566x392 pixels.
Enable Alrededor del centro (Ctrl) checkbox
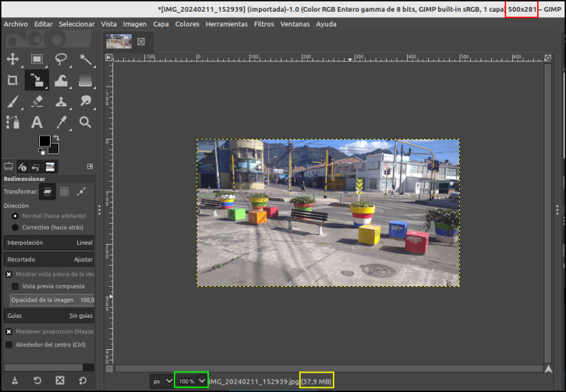coord(9,344)
